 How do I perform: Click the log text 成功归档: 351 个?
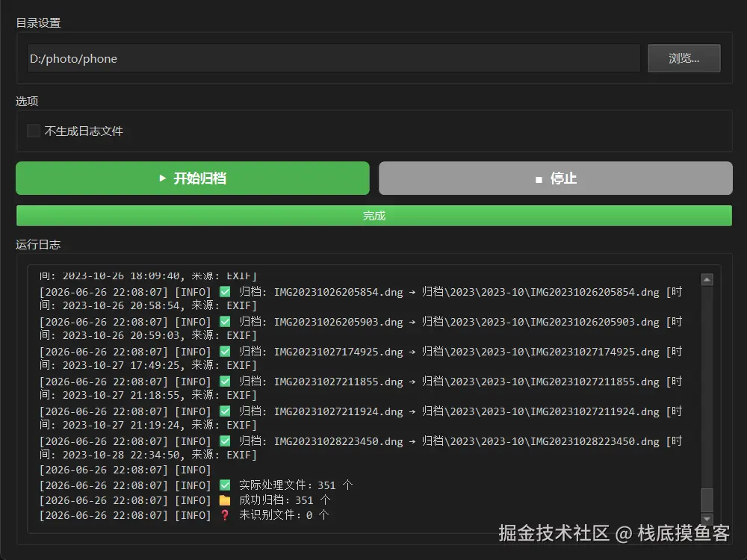coord(285,500)
